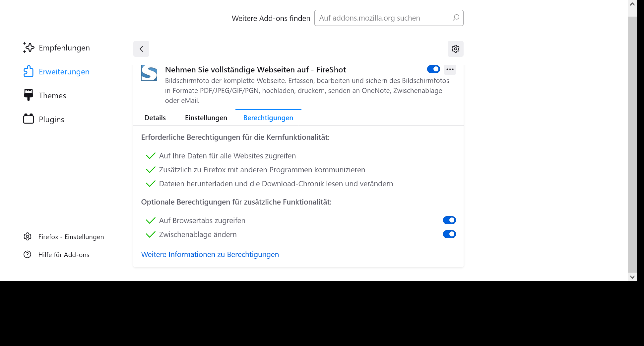Screen dimensions: 644x346
Task: Click the FireShot extension logo
Action: click(149, 73)
